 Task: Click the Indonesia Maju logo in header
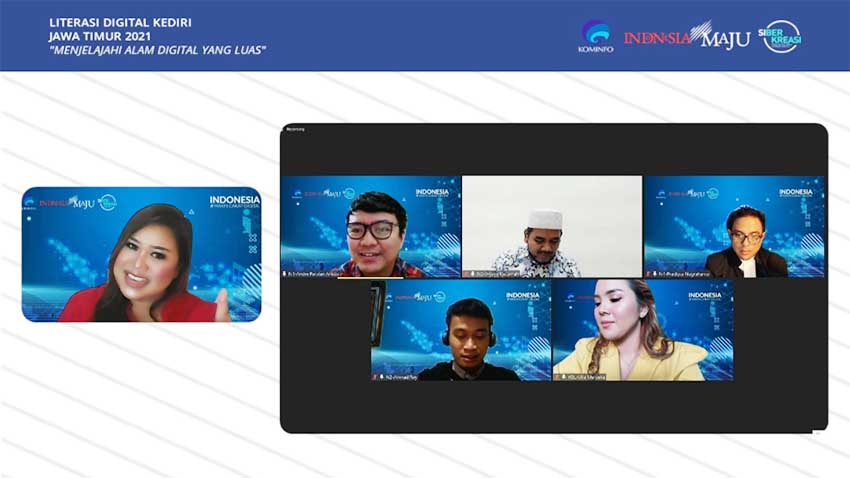click(686, 37)
